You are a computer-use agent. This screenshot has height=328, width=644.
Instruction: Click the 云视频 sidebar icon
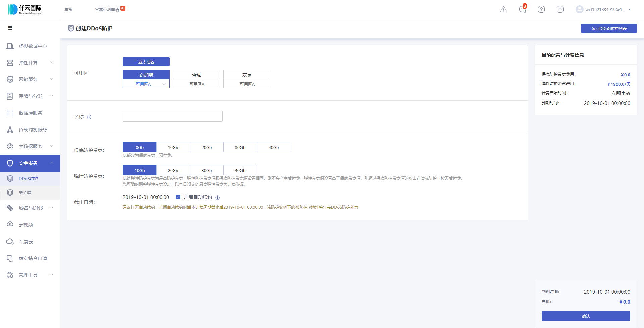point(10,224)
